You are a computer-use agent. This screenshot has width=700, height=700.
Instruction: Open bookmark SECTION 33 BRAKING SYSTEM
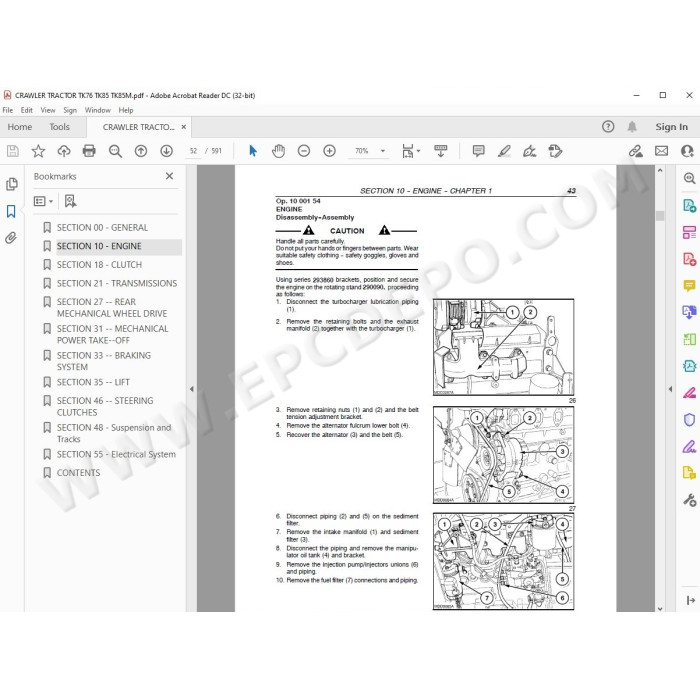[104, 361]
